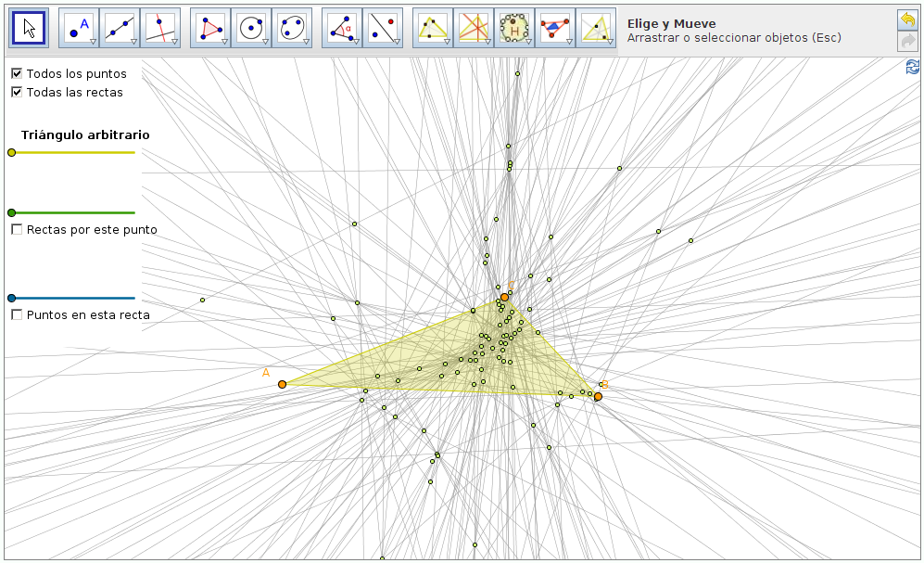Select the Ellipse conic tool

[x=292, y=29]
